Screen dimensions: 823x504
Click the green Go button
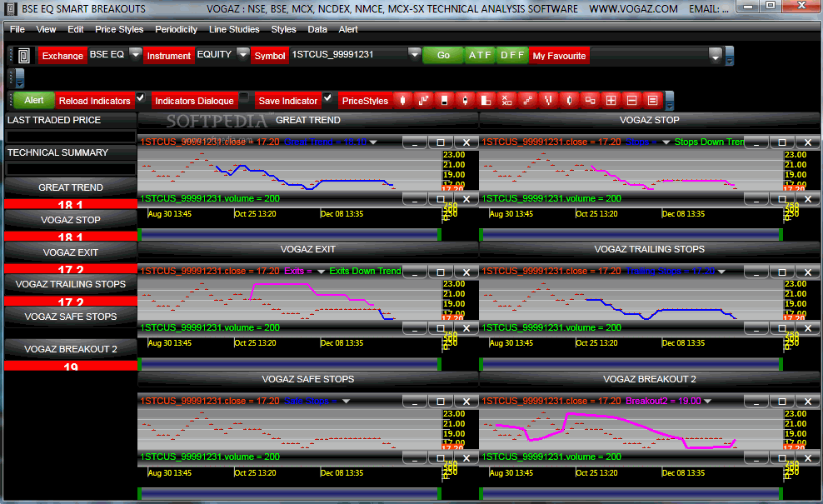pos(443,55)
